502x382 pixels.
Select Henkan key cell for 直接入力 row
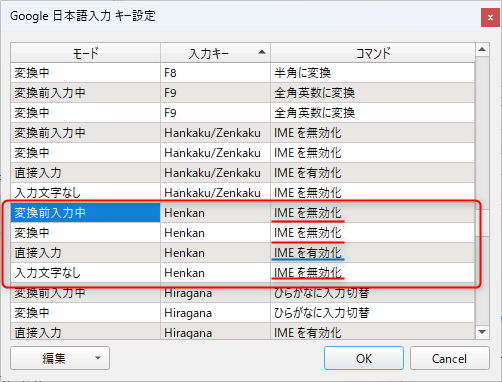(215, 253)
